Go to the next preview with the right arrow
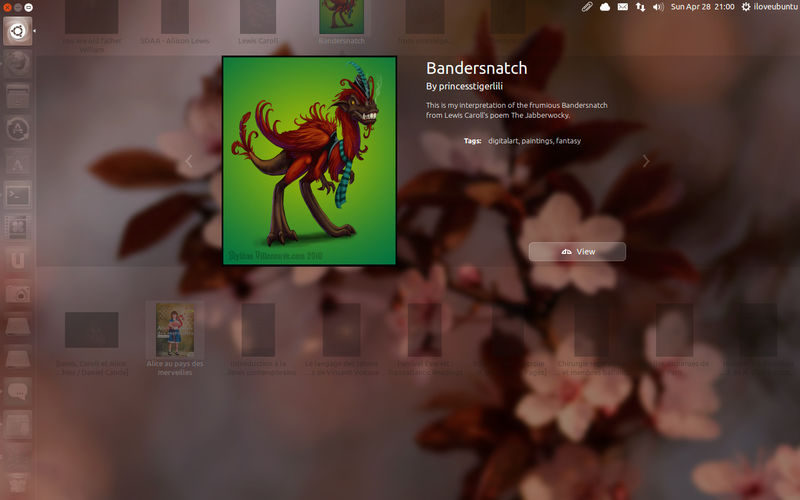800x500 pixels. coord(646,161)
